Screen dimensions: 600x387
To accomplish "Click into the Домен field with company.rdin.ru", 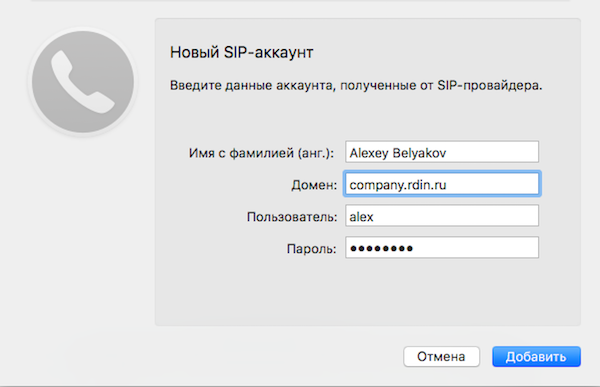I will [442, 184].
